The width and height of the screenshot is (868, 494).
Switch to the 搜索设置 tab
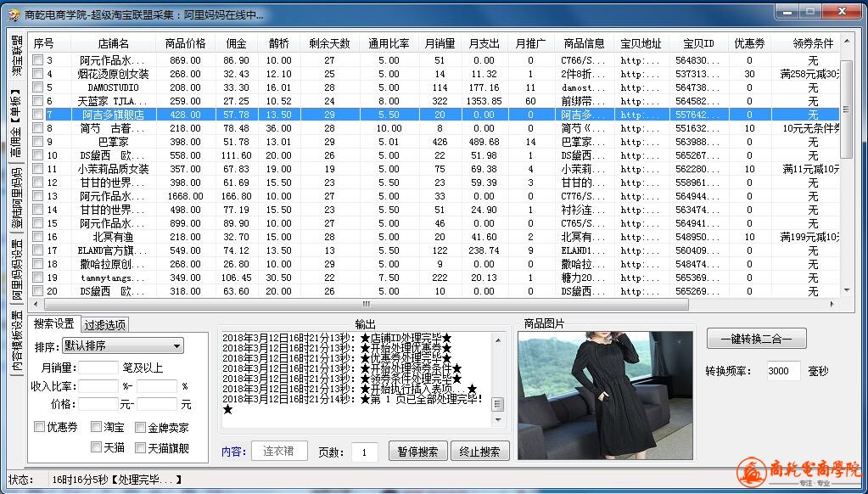[53, 324]
